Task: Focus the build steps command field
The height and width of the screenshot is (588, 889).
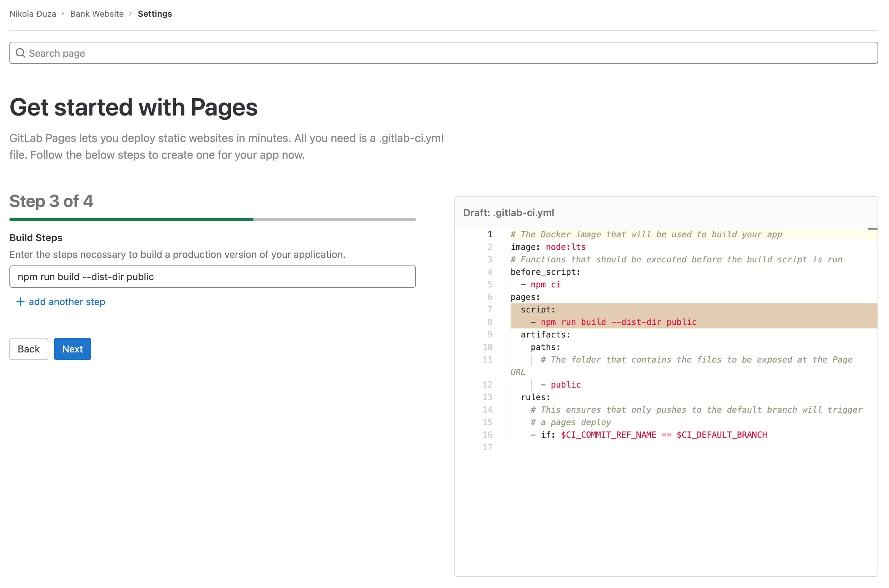Action: (x=212, y=277)
